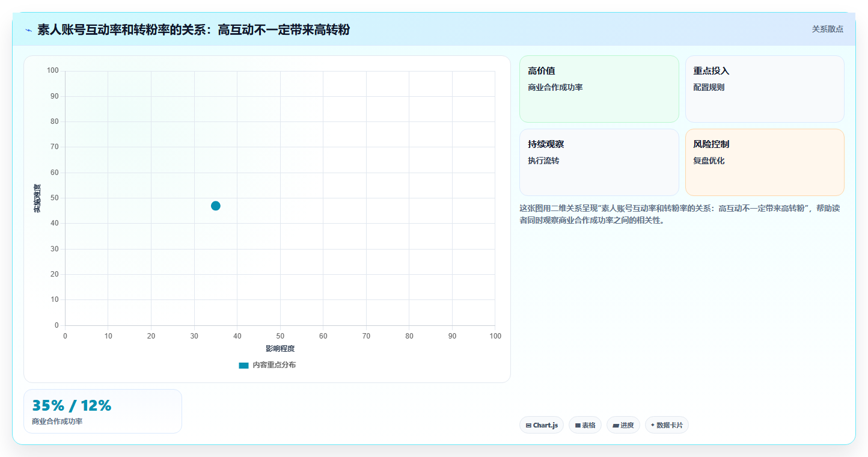Click the 关系散点 label in header

click(828, 29)
